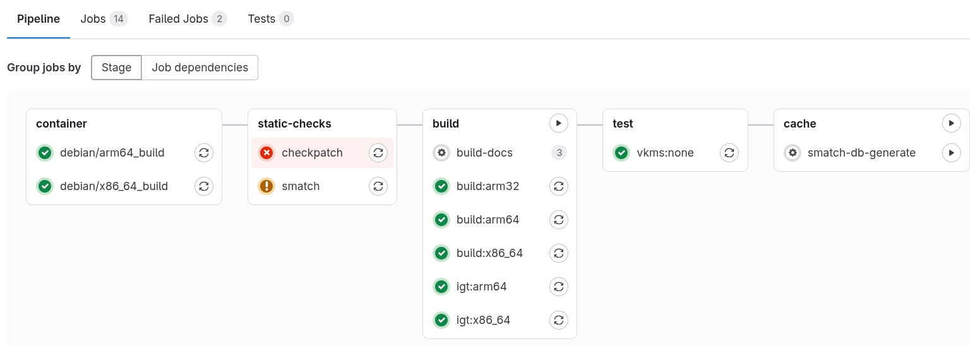Retry the smatch job
This screenshot has width=980, height=346.
pyautogui.click(x=378, y=186)
